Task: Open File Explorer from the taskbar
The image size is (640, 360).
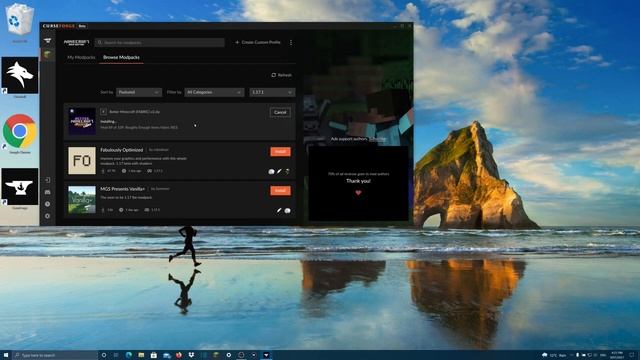Action: (x=141, y=355)
